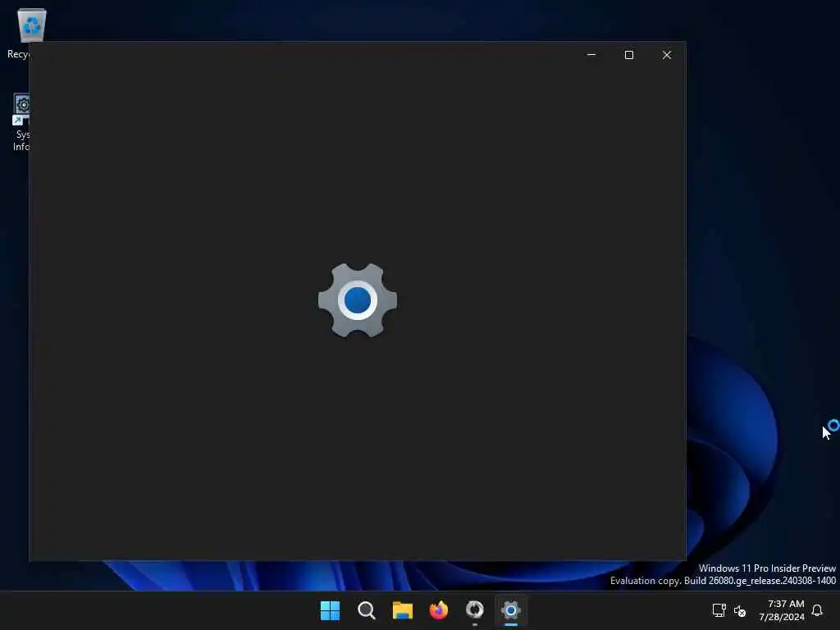
Task: Close the Settings window
Action: click(666, 55)
